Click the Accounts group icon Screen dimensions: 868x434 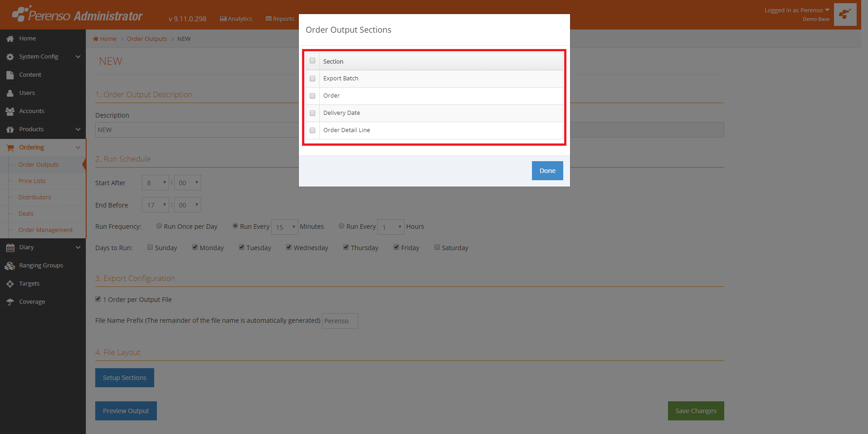point(10,111)
